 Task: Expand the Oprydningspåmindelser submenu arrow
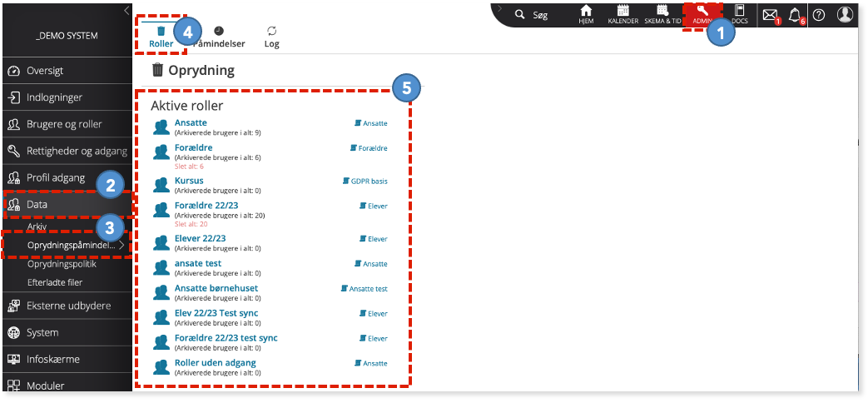(x=122, y=246)
